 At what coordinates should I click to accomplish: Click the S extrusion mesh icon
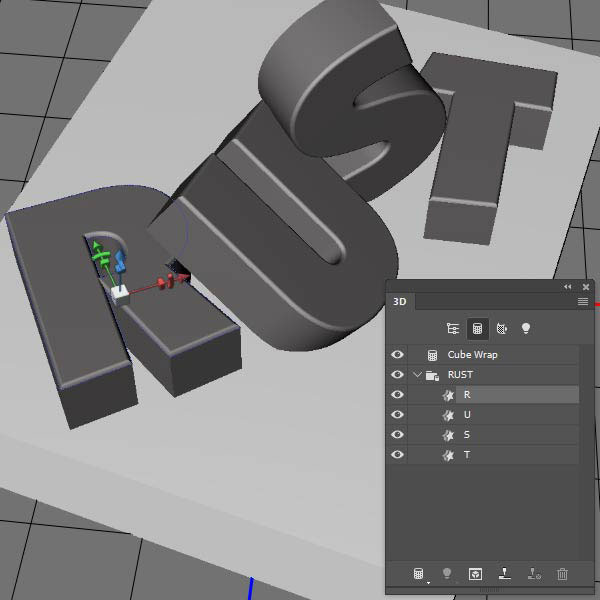(x=448, y=435)
